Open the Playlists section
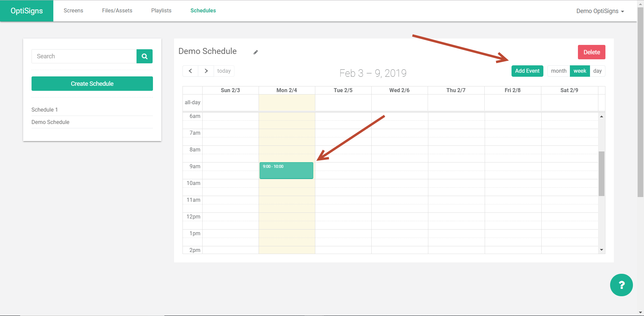644x316 pixels. pyautogui.click(x=161, y=10)
